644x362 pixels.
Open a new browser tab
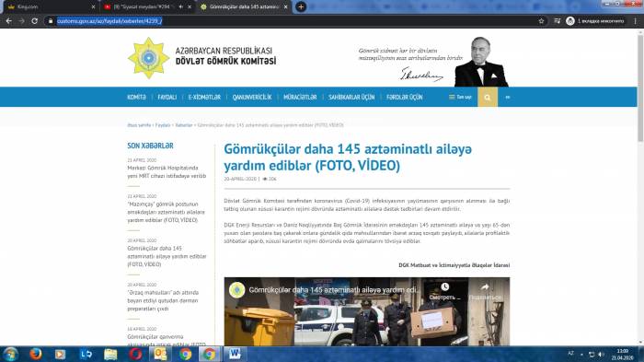point(301,6)
